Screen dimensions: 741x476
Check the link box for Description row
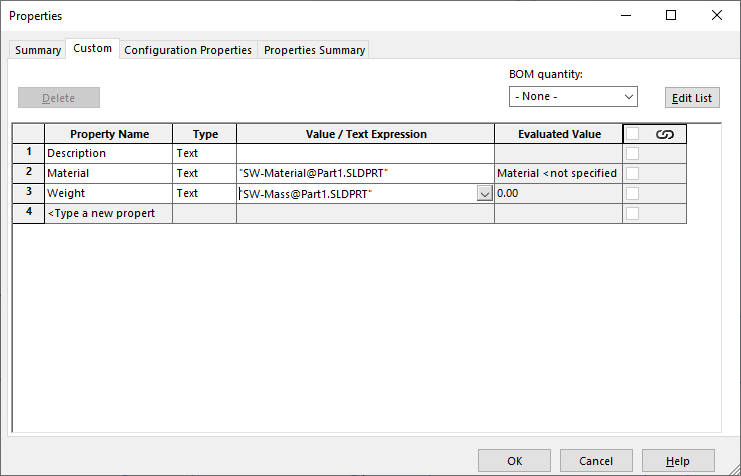point(632,154)
